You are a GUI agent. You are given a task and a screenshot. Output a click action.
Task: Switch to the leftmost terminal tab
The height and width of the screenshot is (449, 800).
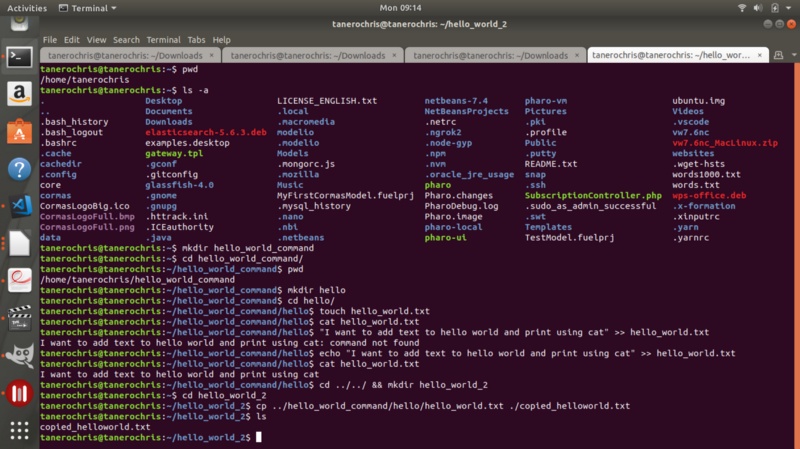120,55
